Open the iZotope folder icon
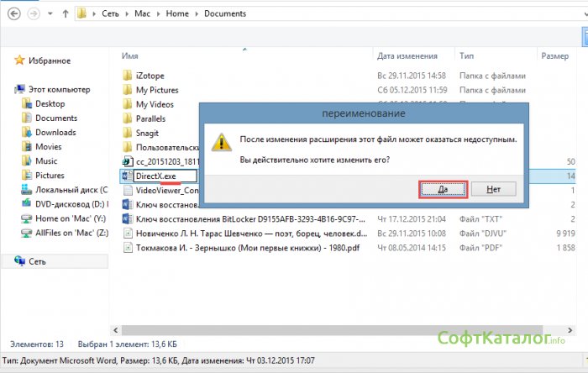Image resolution: width=588 pixels, height=373 pixels. (127, 75)
